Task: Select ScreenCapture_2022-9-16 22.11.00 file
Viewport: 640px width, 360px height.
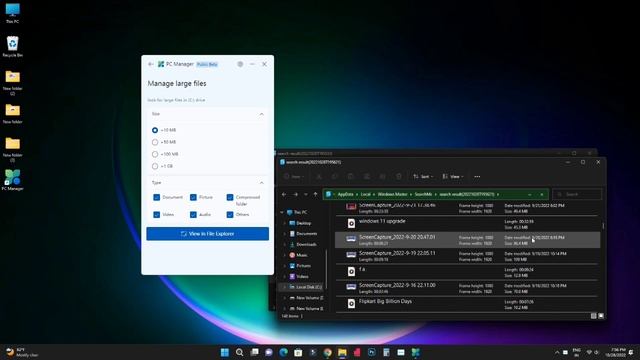Action: [467, 288]
